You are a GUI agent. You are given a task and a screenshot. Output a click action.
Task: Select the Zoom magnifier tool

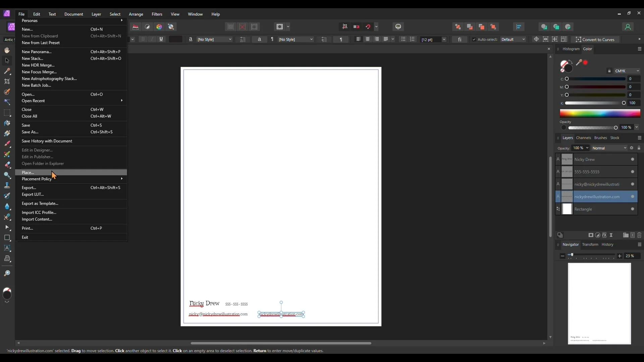click(x=7, y=274)
